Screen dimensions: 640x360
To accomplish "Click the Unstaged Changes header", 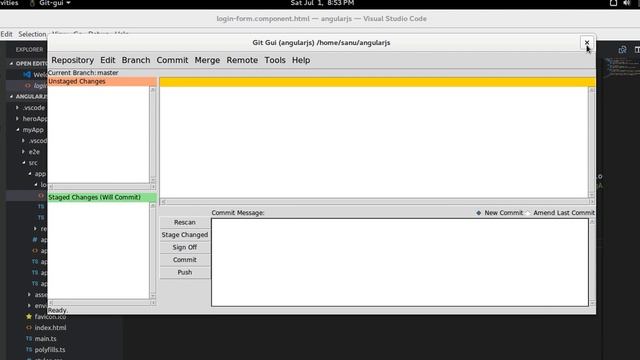I will [x=102, y=82].
